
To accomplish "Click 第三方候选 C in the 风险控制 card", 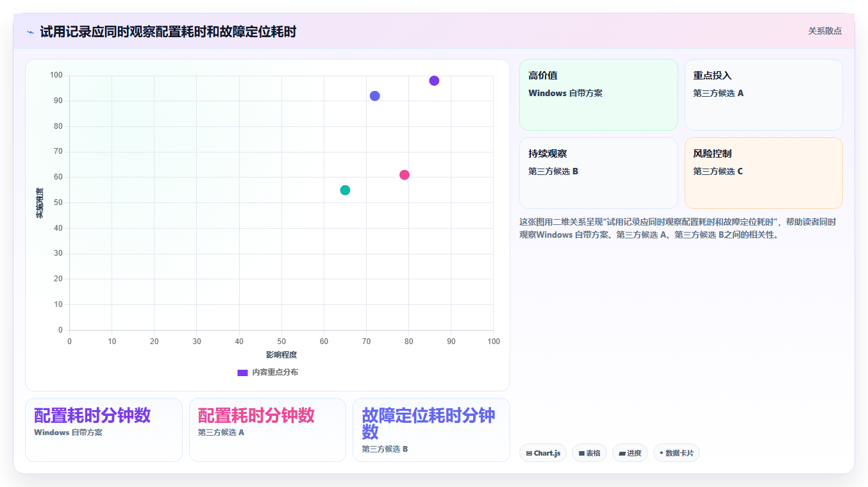I will [x=718, y=171].
